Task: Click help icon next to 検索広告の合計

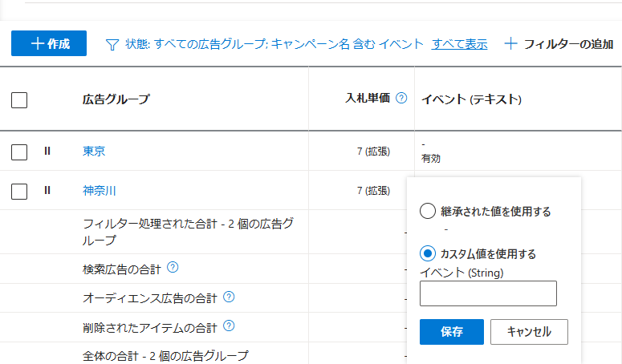Action: coord(173,268)
